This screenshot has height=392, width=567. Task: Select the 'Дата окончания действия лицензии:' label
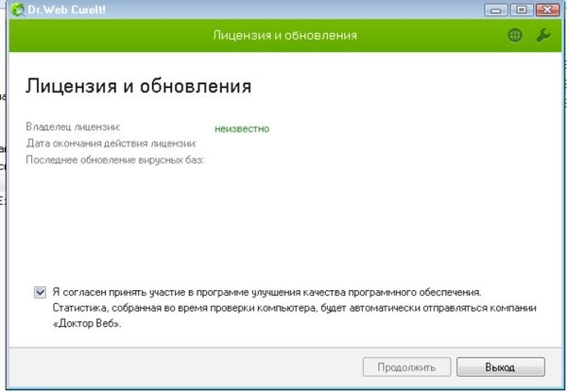112,144
